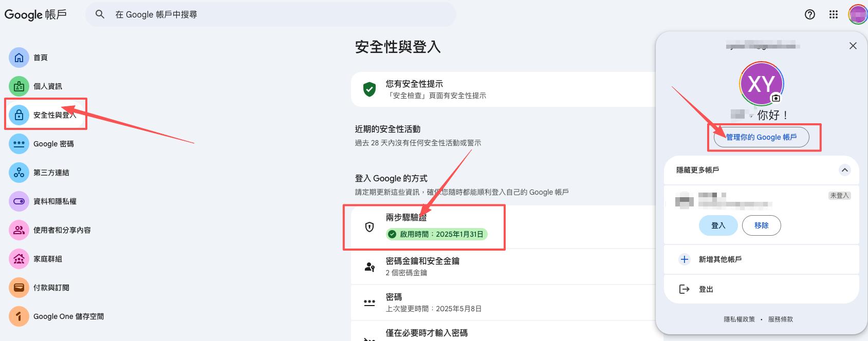The image size is (868, 341).
Task: Click the account avatar in top bar
Action: point(858,14)
